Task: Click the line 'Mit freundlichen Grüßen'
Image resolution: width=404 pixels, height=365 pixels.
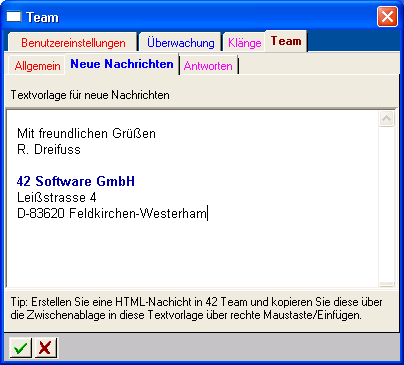Action: 86,134
